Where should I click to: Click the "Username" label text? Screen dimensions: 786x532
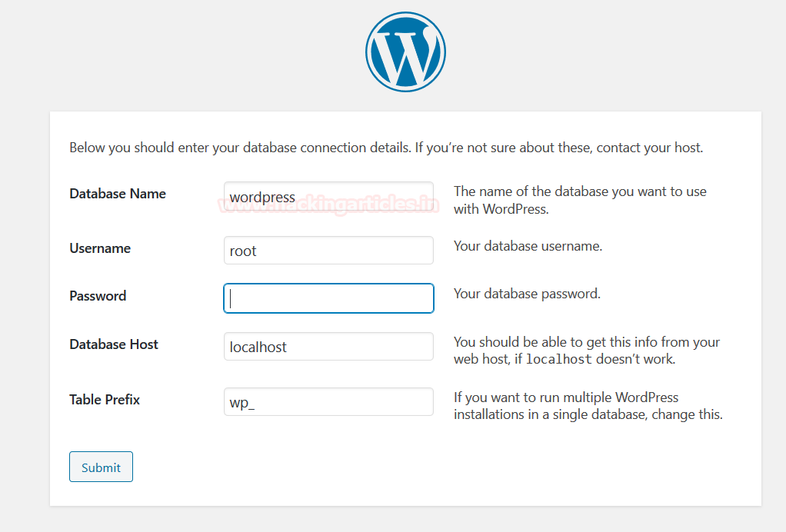tap(100, 248)
